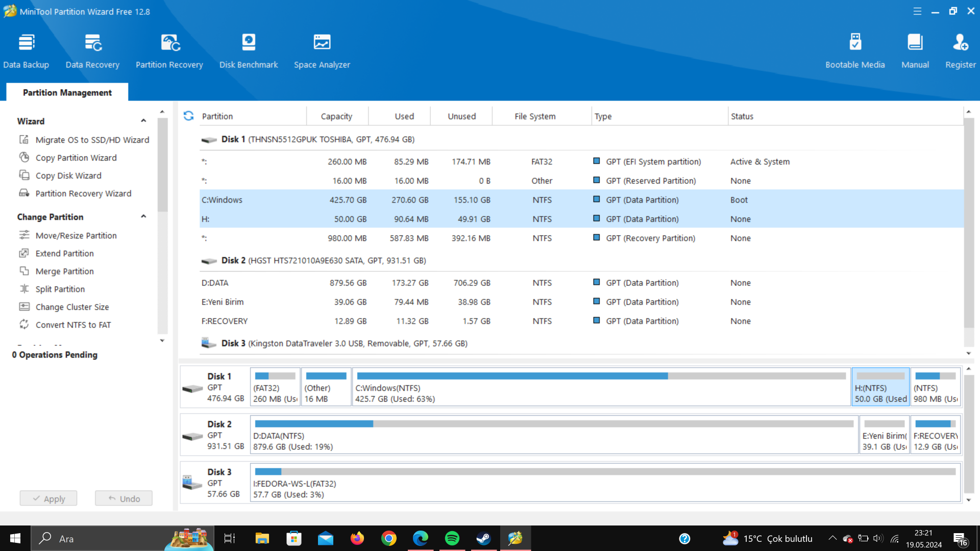Click the Register icon
Image resolution: width=980 pixels, height=551 pixels.
point(960,50)
